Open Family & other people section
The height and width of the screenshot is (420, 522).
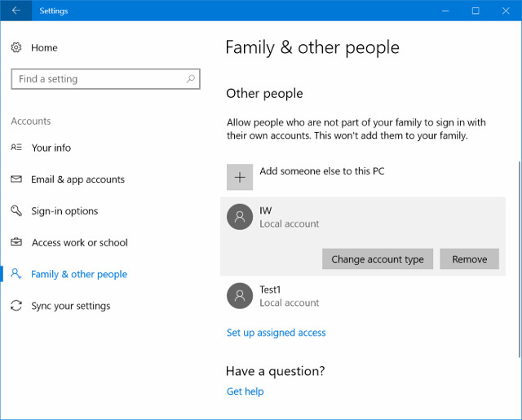78,275
